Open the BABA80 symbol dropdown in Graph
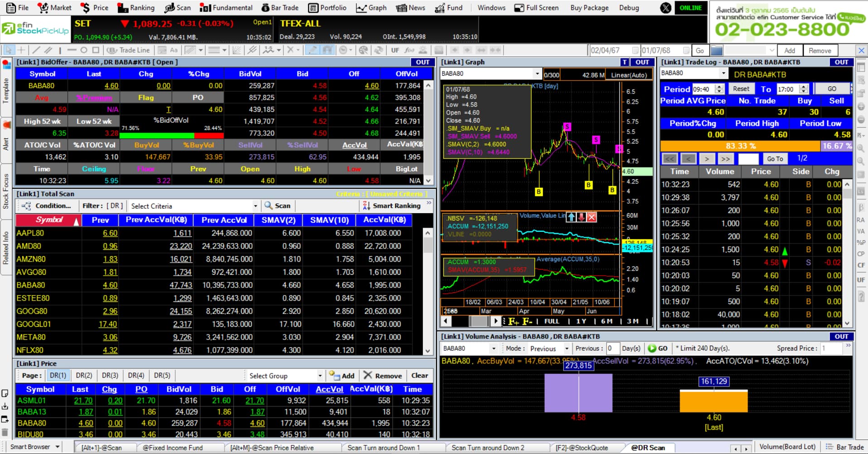 click(x=537, y=73)
